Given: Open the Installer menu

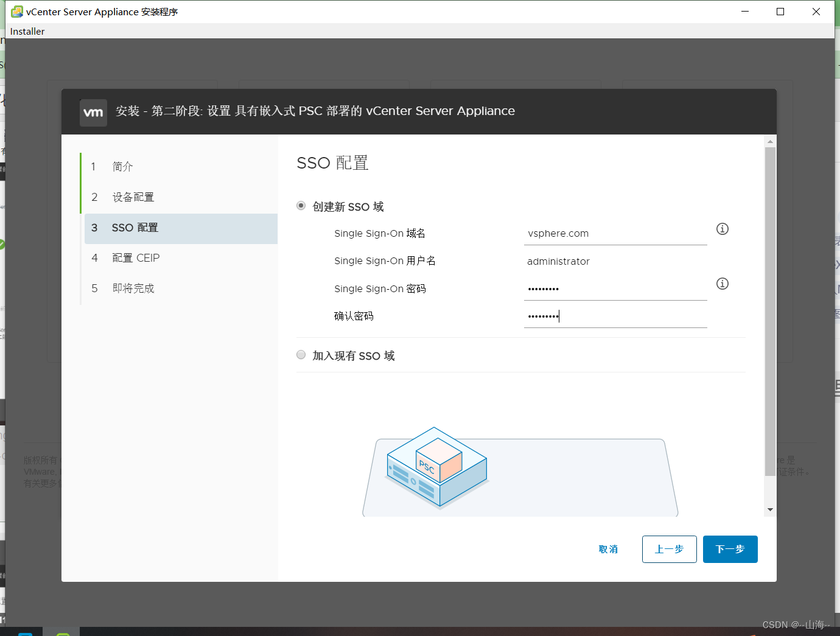Looking at the screenshot, I should (27, 32).
